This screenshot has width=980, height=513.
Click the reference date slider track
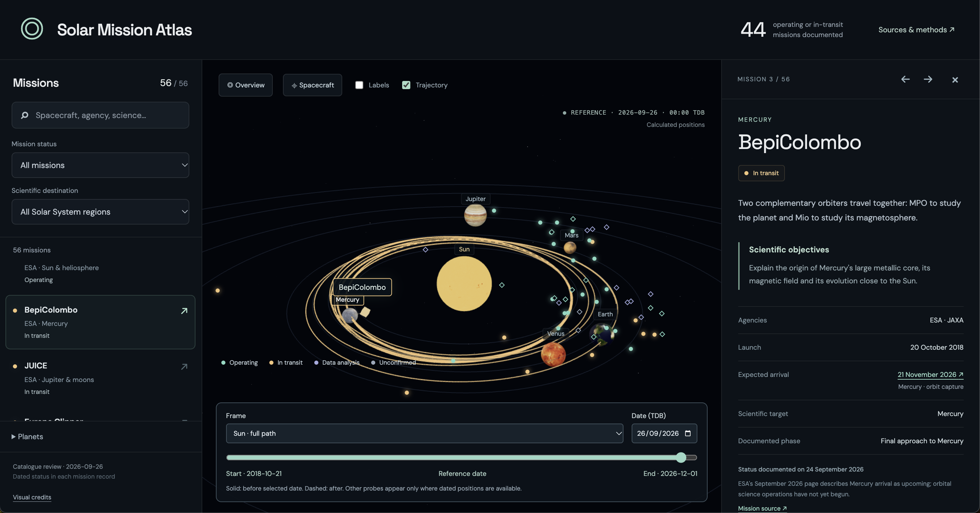click(461, 458)
